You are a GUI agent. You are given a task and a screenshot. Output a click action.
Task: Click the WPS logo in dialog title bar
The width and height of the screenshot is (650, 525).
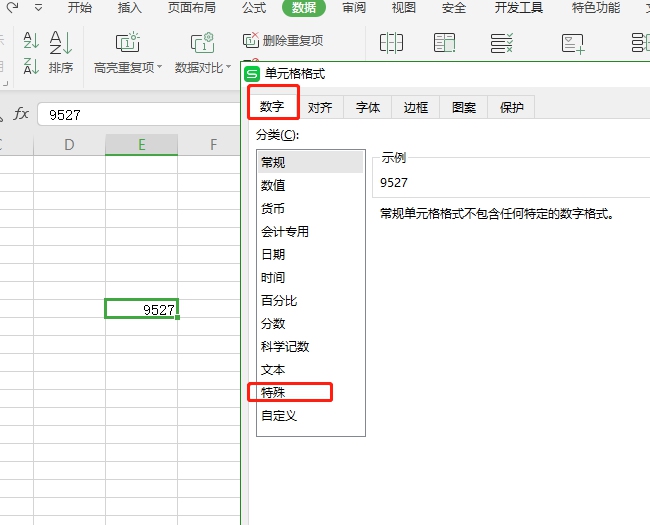(x=252, y=74)
